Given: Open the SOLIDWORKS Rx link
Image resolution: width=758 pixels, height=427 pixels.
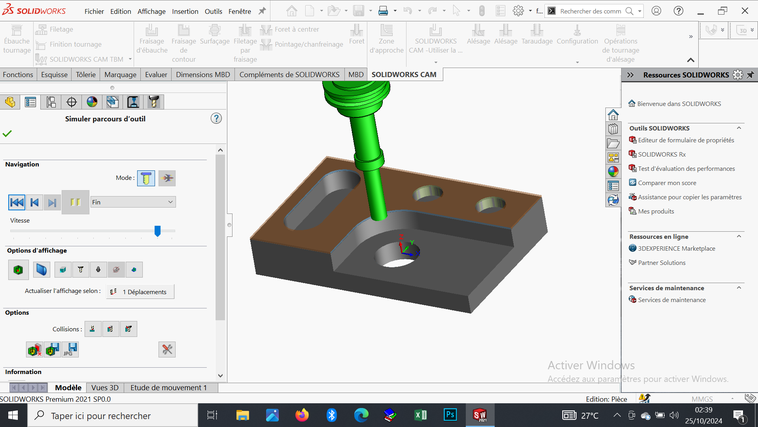Looking at the screenshot, I should [x=661, y=154].
